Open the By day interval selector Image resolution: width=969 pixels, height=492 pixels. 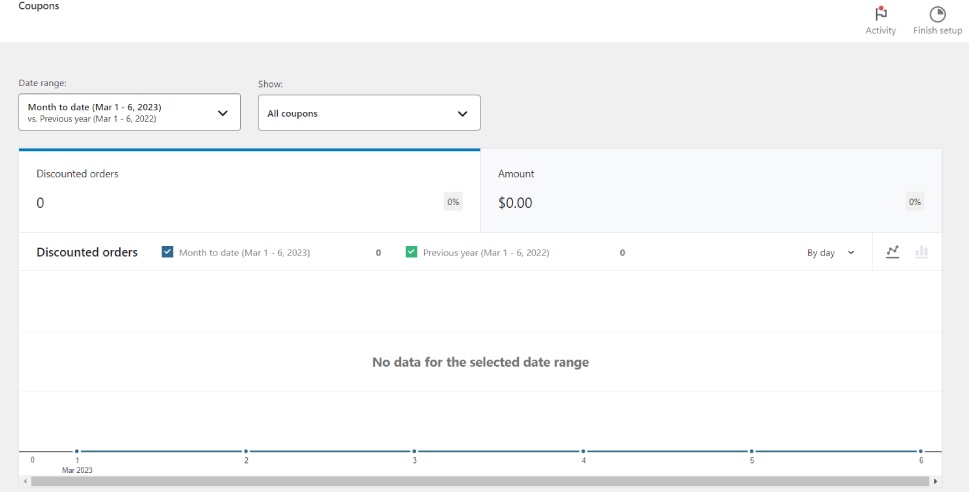(x=831, y=252)
